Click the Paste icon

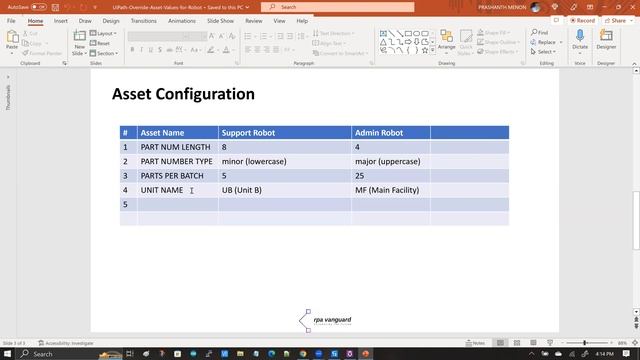(12, 37)
